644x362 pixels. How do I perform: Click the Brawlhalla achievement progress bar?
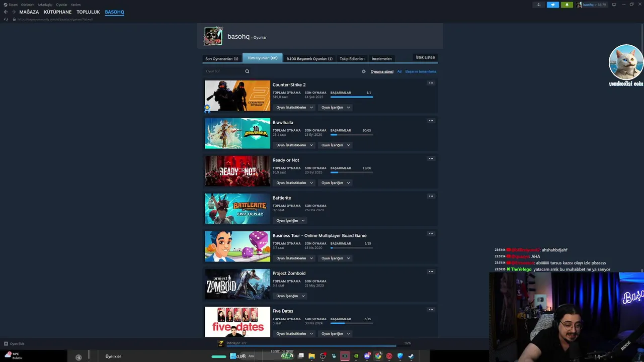(x=352, y=135)
